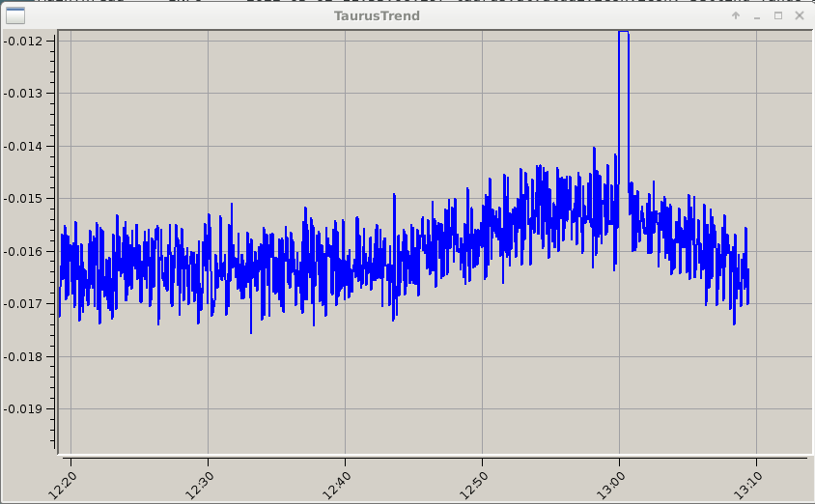The height and width of the screenshot is (504, 815).
Task: Close the TaurusTrend window
Action: [x=801, y=16]
